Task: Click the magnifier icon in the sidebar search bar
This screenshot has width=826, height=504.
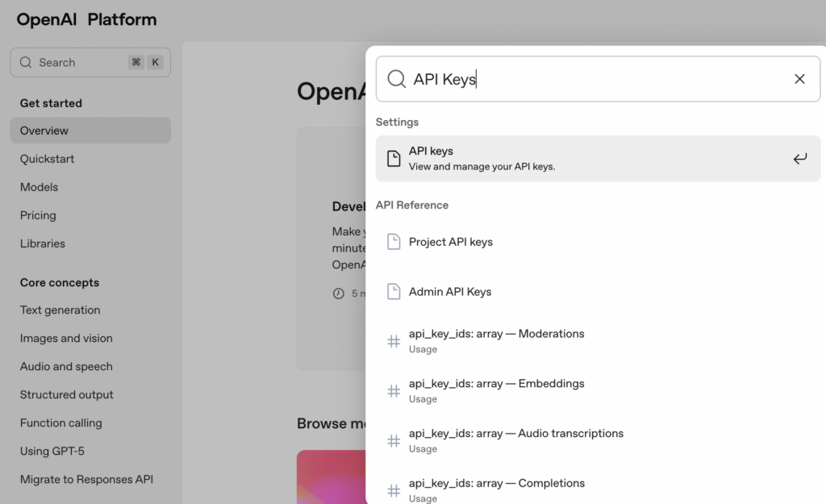Action: pos(25,62)
